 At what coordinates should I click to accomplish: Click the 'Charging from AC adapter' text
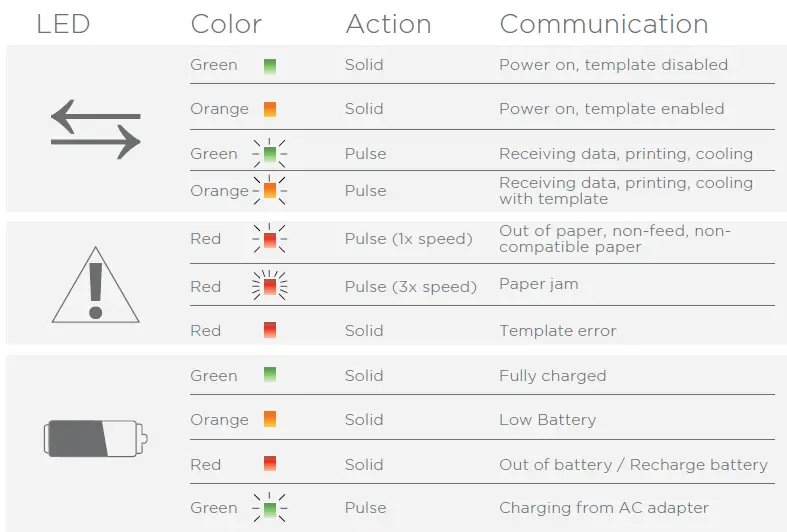pyautogui.click(x=603, y=508)
